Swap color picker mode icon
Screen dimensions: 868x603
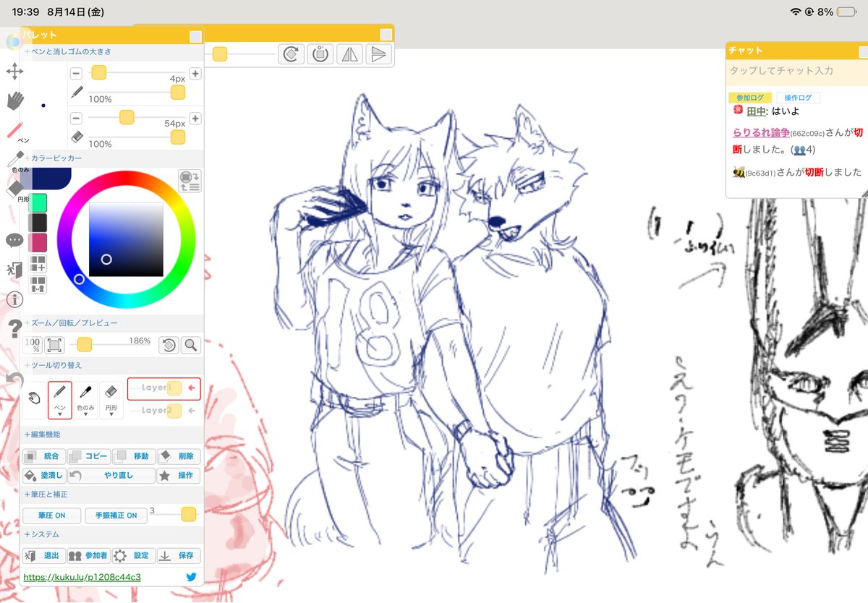pos(189,181)
